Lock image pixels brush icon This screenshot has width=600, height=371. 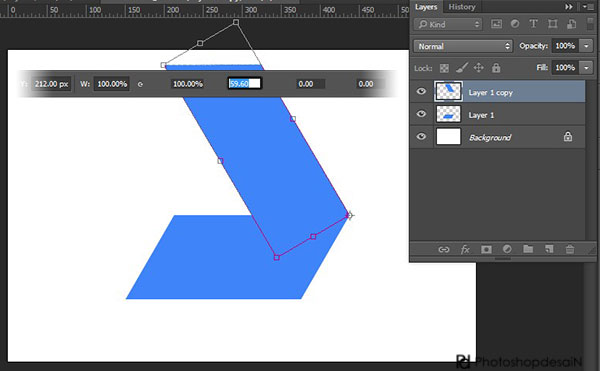(462, 68)
